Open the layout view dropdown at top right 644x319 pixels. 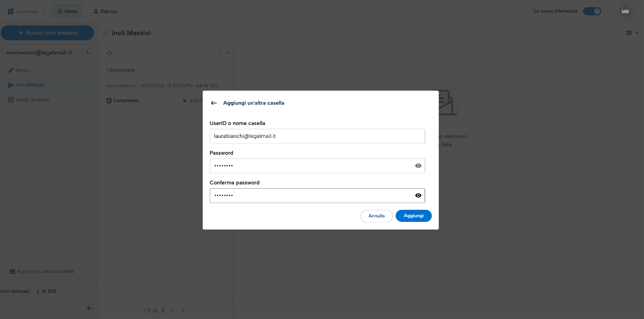pos(632,33)
